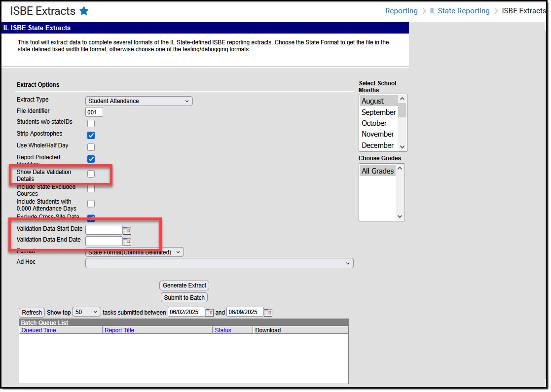Click the 06/09/2025 end date field
Screen dimensions: 551x392
[x=245, y=312]
